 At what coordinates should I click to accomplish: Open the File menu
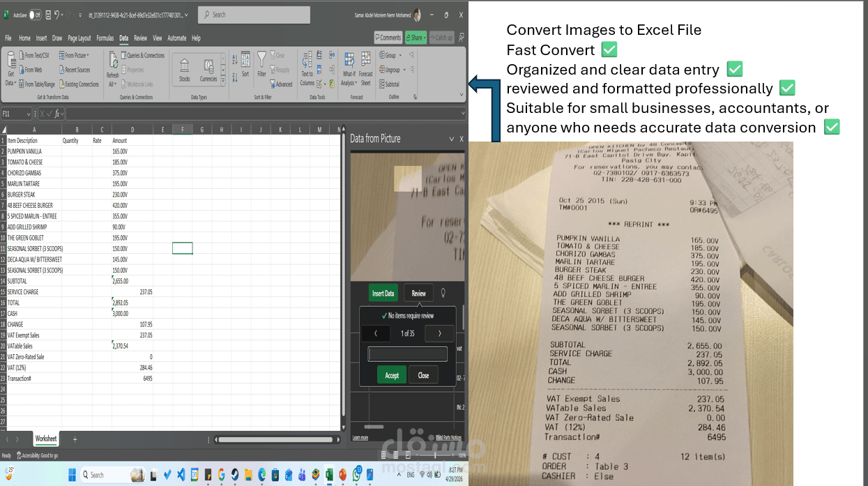(x=8, y=38)
